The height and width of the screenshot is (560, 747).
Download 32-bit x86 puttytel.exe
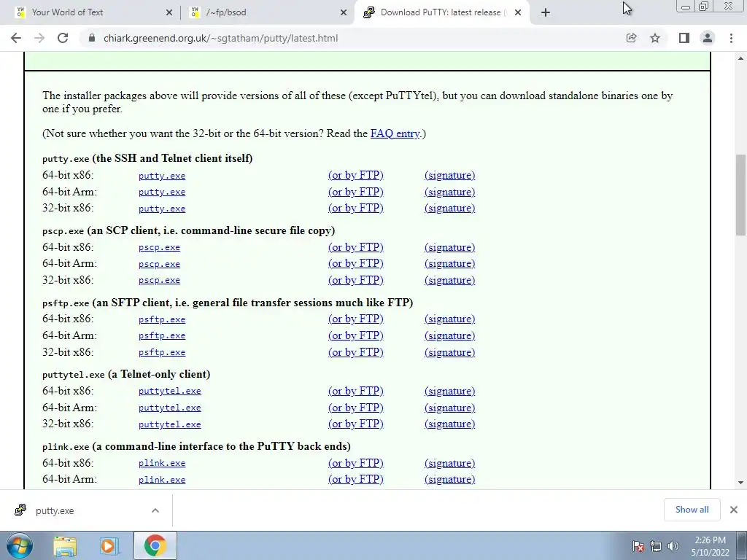[x=169, y=424]
